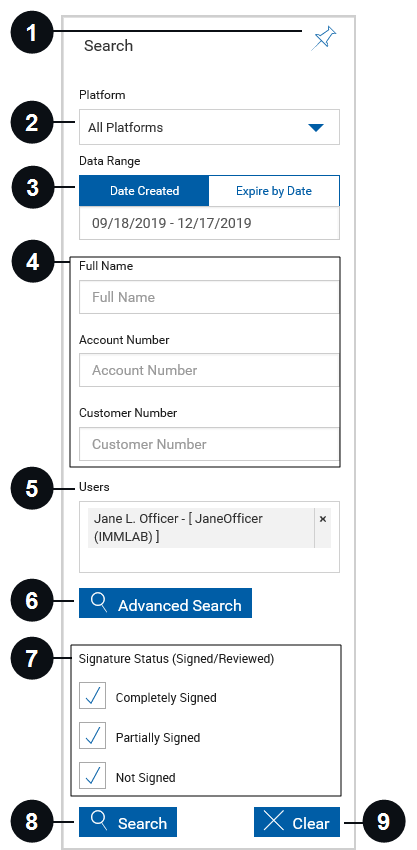The image size is (417, 850).
Task: Open All Platforms combo box
Action: (x=209, y=127)
